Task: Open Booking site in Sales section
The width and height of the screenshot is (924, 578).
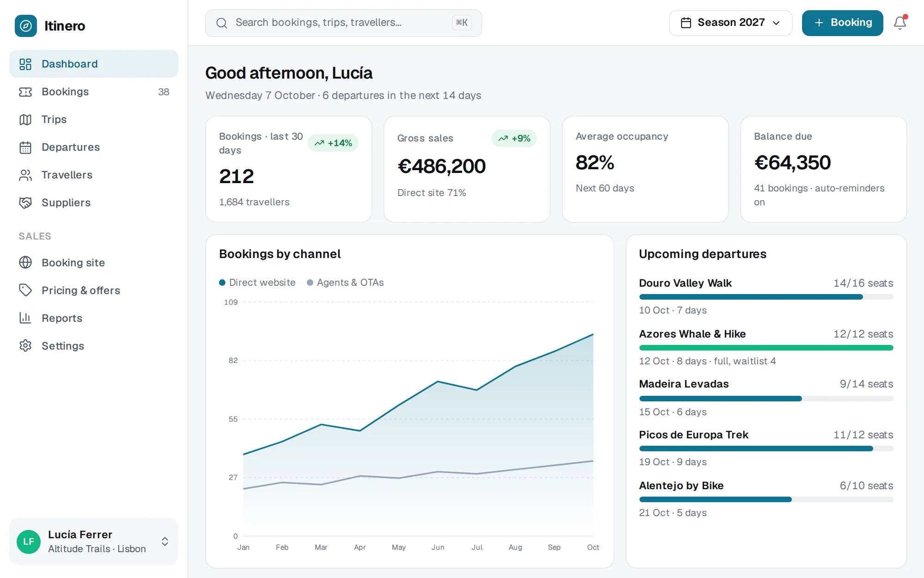Action: tap(94, 263)
